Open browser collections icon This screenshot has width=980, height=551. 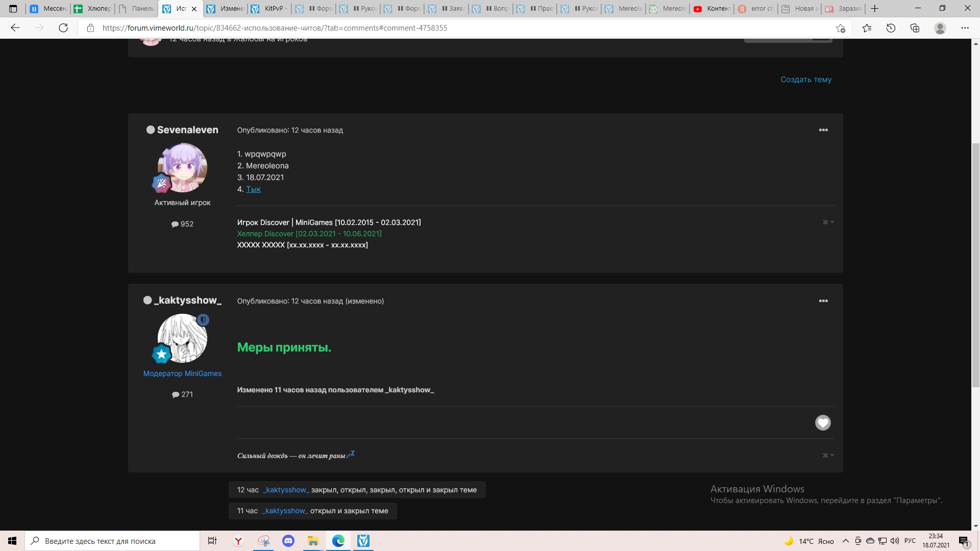coord(915,28)
